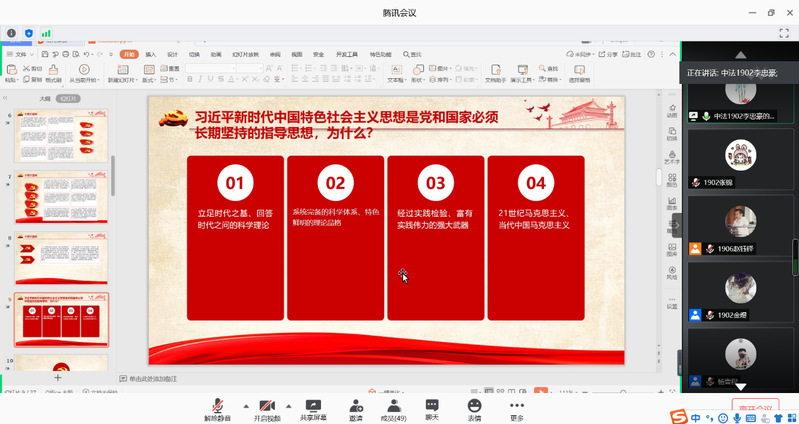This screenshot has height=424, width=799.
Task: Click the 从当前开始 slideshow button
Action: tap(83, 74)
